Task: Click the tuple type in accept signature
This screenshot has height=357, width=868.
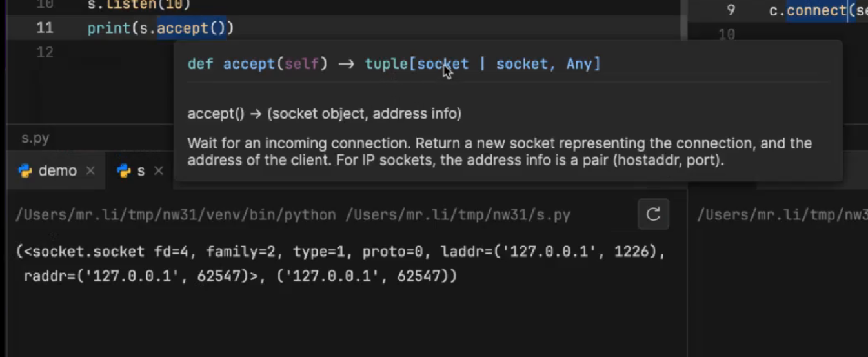Action: (x=387, y=64)
